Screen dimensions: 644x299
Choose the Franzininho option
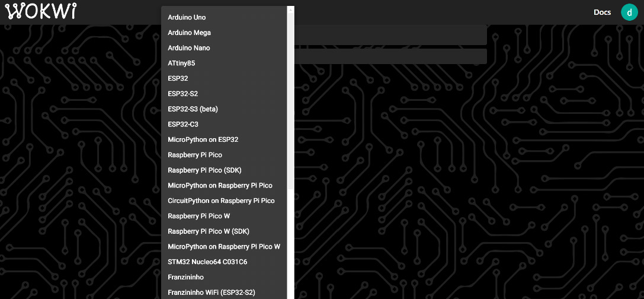pyautogui.click(x=225, y=277)
